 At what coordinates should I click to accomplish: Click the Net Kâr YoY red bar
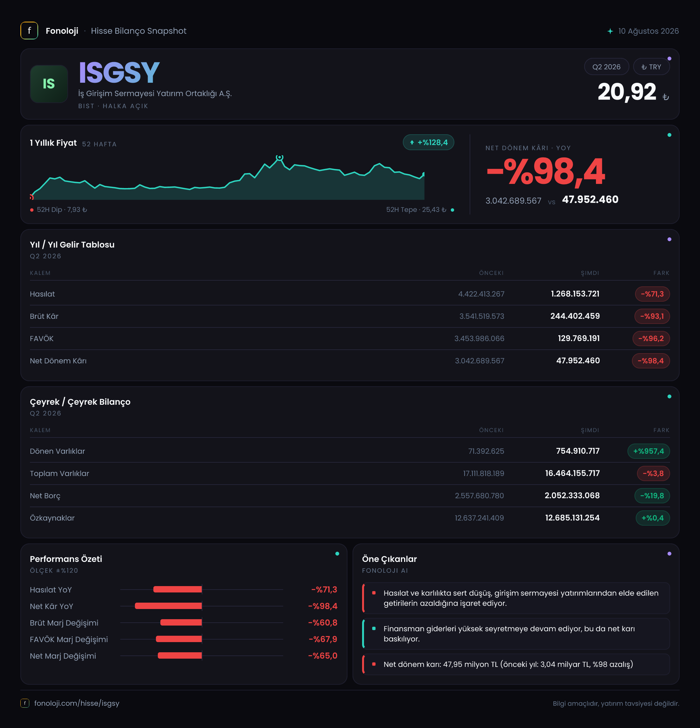tap(168, 606)
